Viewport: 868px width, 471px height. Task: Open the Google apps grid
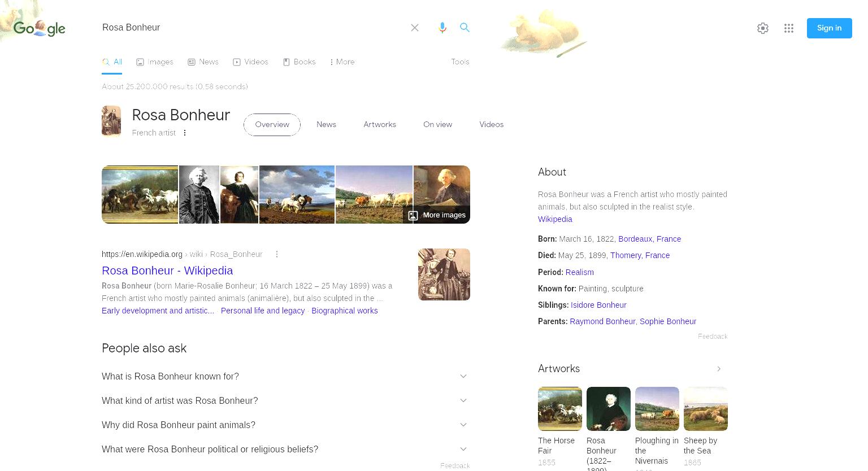click(789, 28)
